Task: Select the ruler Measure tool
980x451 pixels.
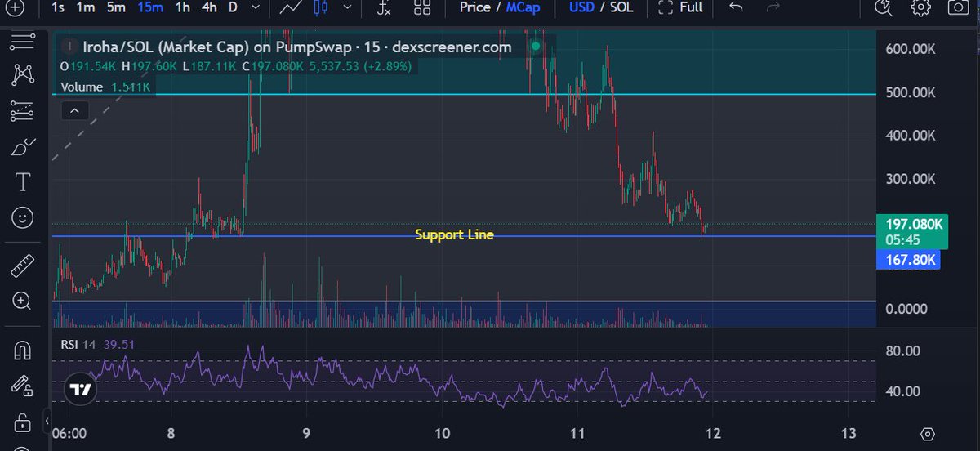Action: click(22, 266)
